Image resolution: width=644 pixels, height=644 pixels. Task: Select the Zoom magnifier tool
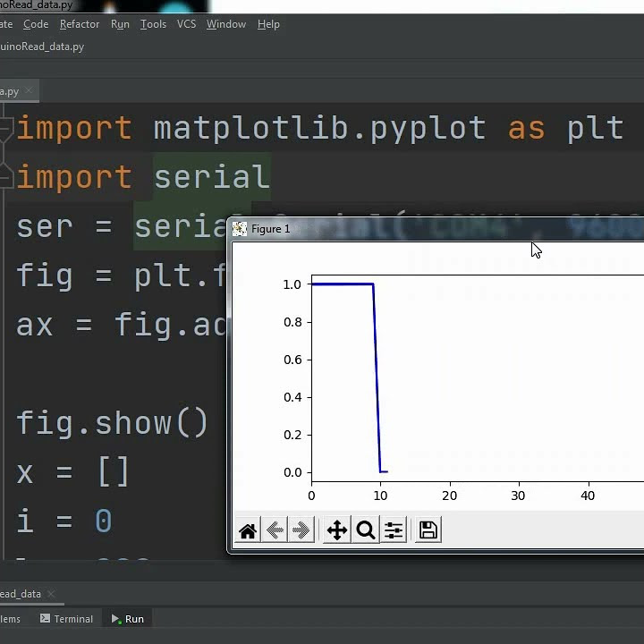click(366, 530)
